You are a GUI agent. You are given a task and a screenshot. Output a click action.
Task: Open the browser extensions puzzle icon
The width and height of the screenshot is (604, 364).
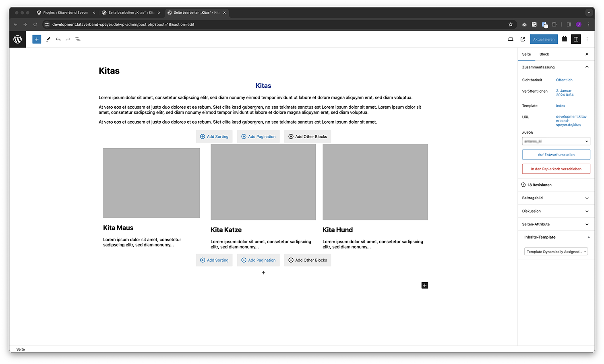tap(554, 25)
